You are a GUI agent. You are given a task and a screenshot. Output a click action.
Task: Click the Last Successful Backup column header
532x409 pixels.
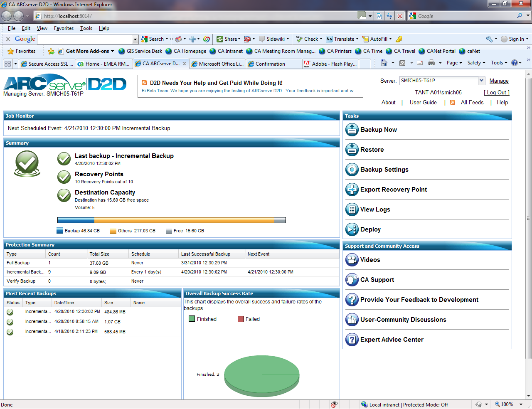212,254
